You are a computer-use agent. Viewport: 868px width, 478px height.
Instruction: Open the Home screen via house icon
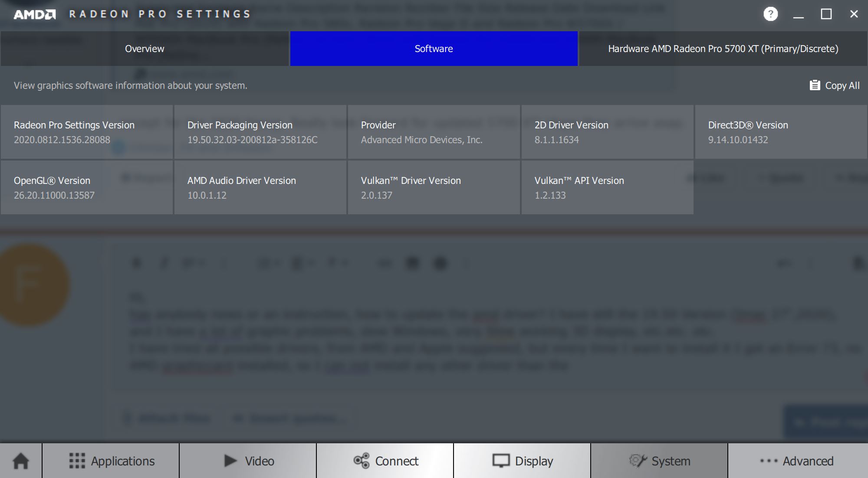point(21,461)
